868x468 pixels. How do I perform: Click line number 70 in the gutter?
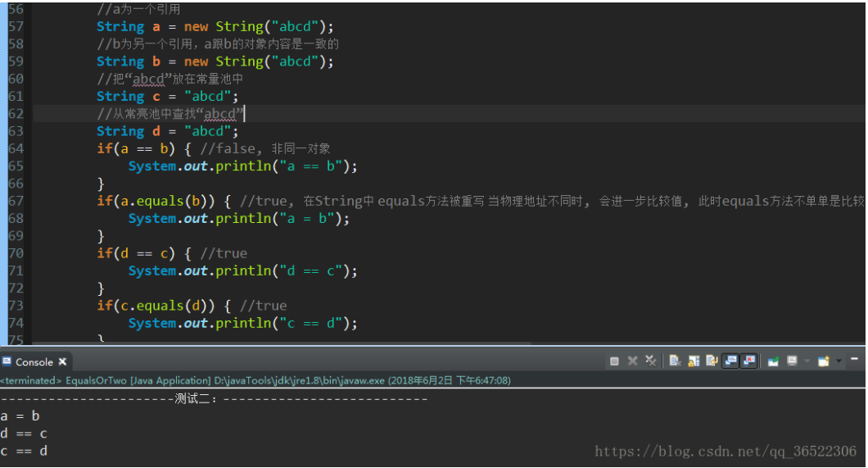tap(16, 253)
